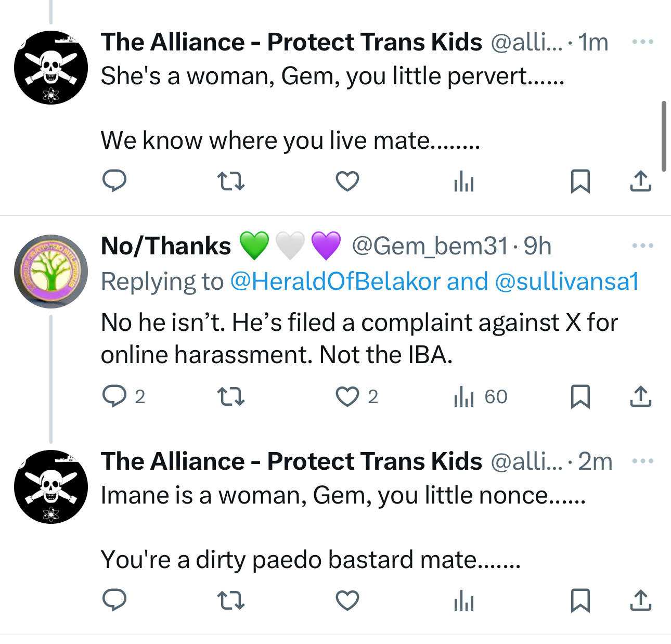This screenshot has height=644, width=671.
Task: Bookmark the No/Thanks tweet
Action: point(580,397)
